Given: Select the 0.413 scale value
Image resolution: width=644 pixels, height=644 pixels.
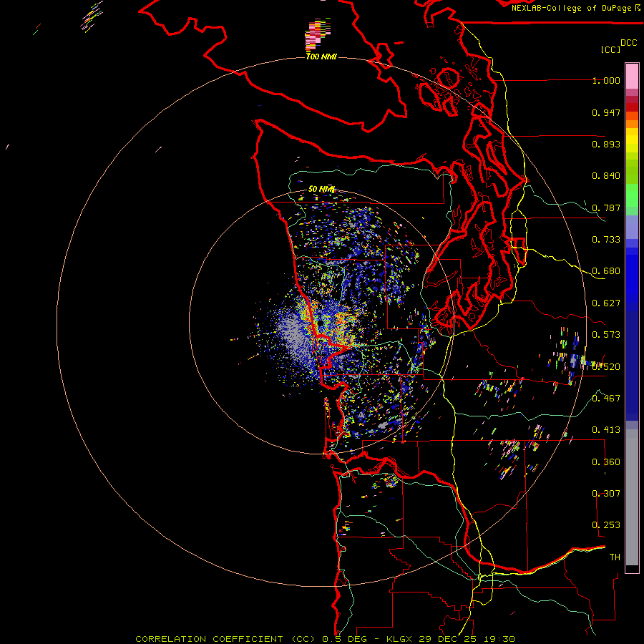Looking at the screenshot, I should (606, 430).
